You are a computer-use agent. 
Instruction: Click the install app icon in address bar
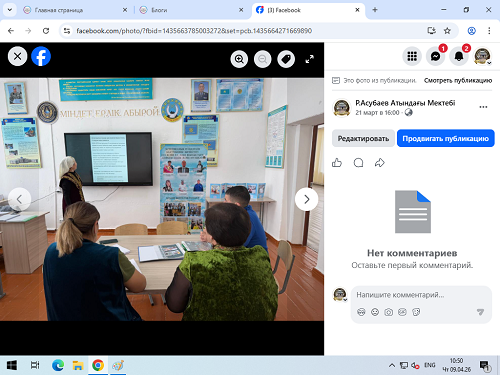[x=431, y=31]
